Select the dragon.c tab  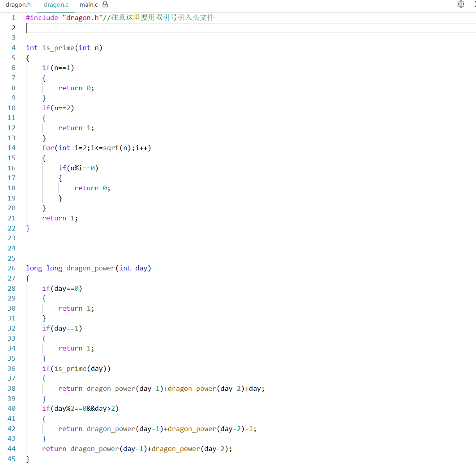[x=56, y=5]
